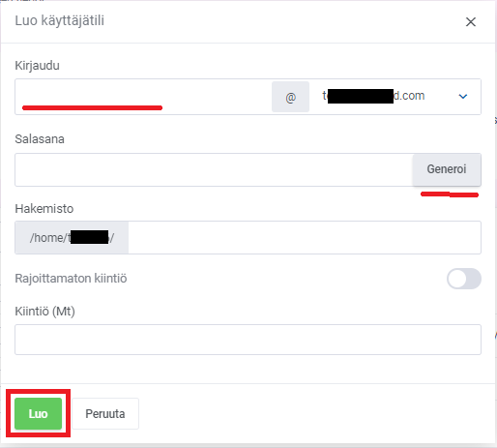Click the Salasana field label
Image resolution: width=497 pixels, height=448 pixels.
pyautogui.click(x=40, y=139)
